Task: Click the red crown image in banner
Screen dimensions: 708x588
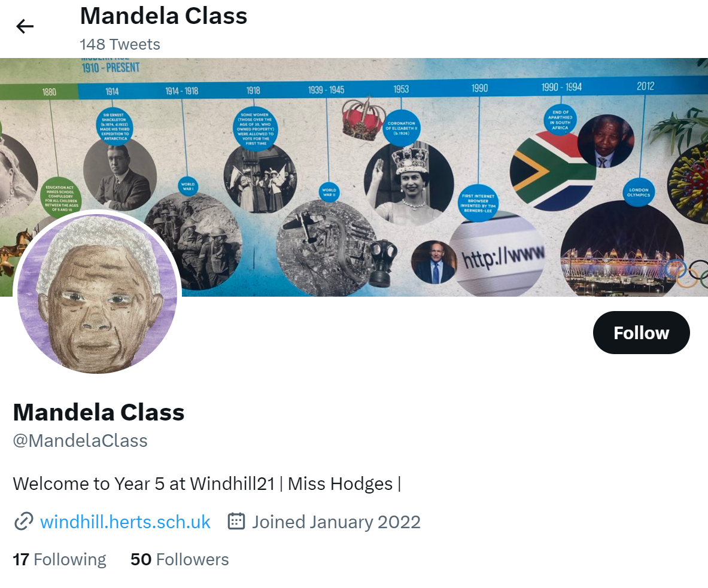Action: click(364, 118)
